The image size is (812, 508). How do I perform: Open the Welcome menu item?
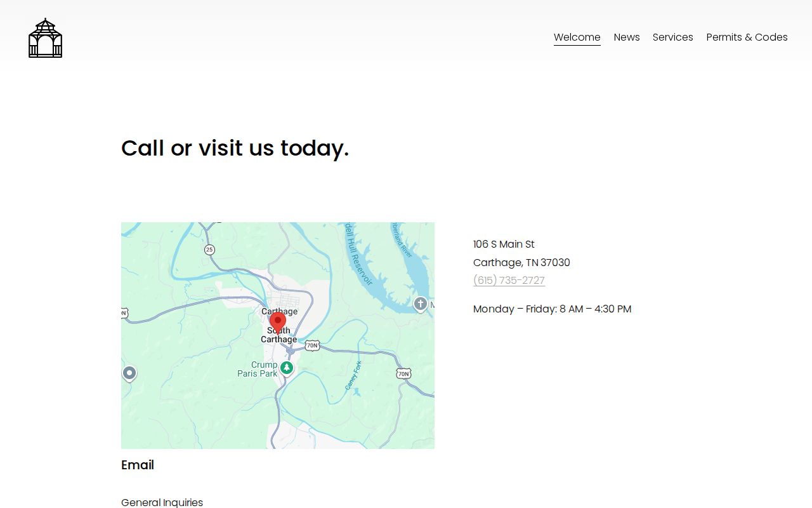pos(577,37)
